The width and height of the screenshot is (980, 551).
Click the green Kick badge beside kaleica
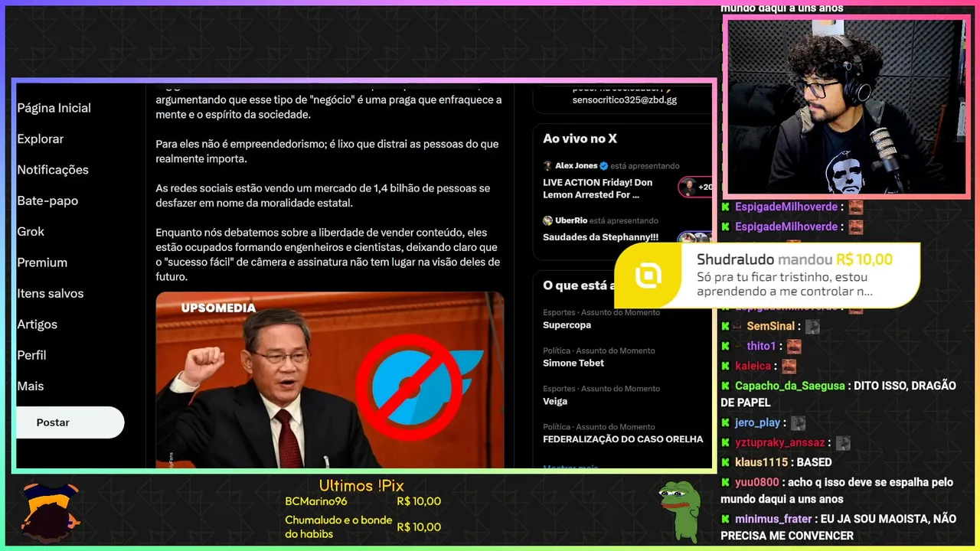[726, 367]
